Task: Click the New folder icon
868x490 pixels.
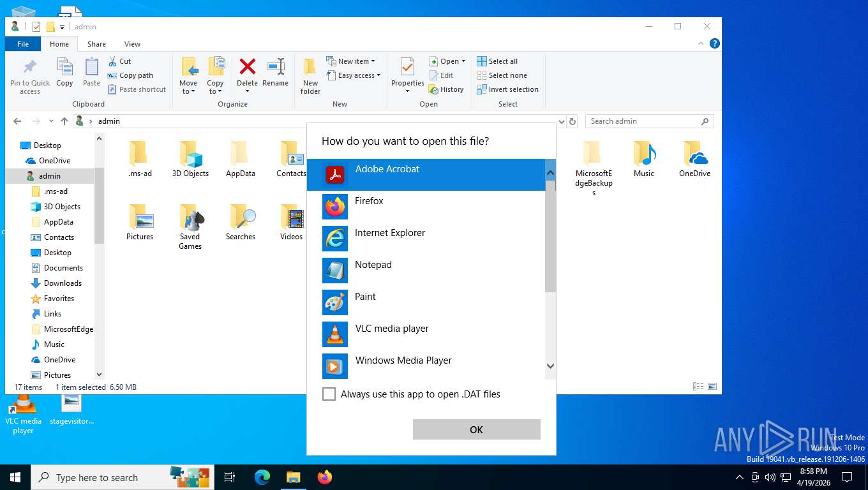Action: pos(310,67)
